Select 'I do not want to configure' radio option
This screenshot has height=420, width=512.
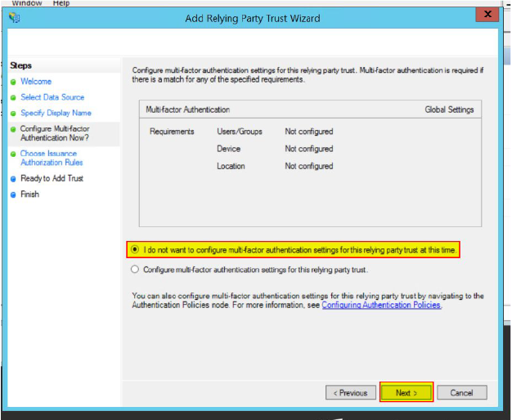135,249
